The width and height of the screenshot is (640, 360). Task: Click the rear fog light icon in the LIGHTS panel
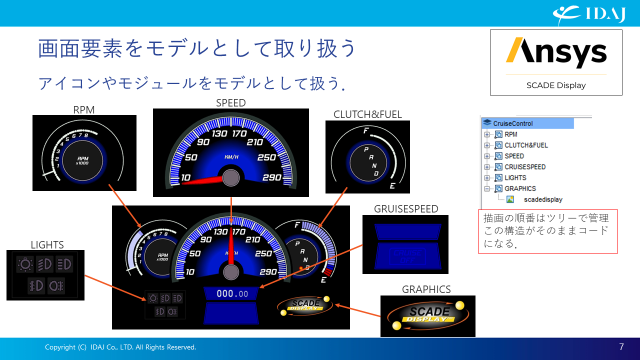click(56, 286)
